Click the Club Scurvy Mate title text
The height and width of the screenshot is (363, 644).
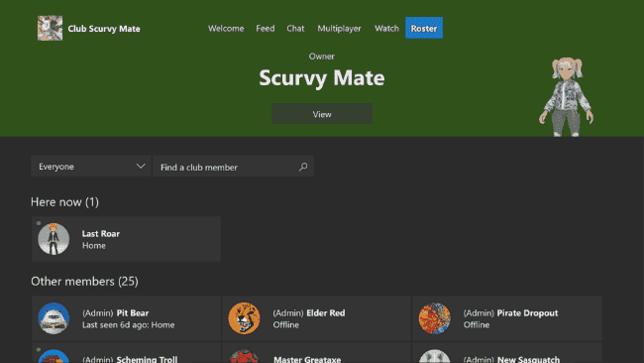(x=104, y=29)
